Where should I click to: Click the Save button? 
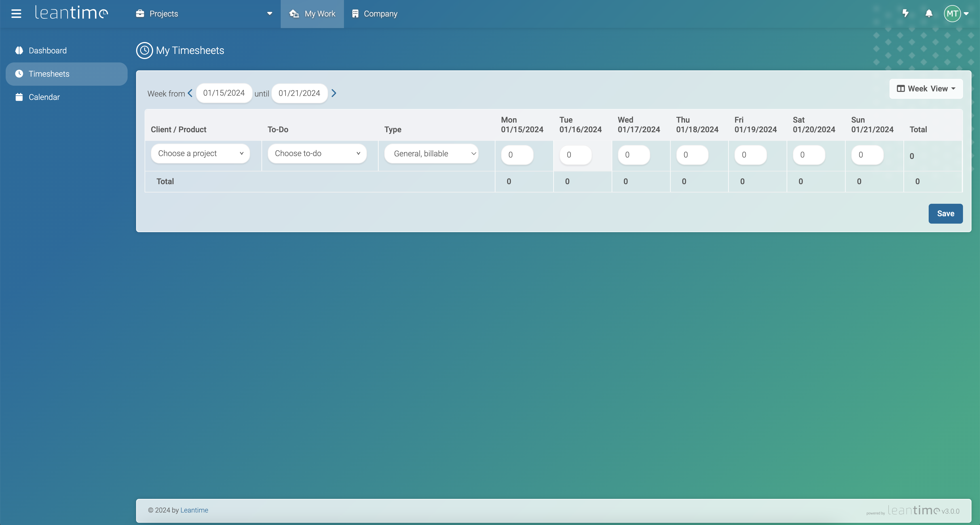[945, 214]
